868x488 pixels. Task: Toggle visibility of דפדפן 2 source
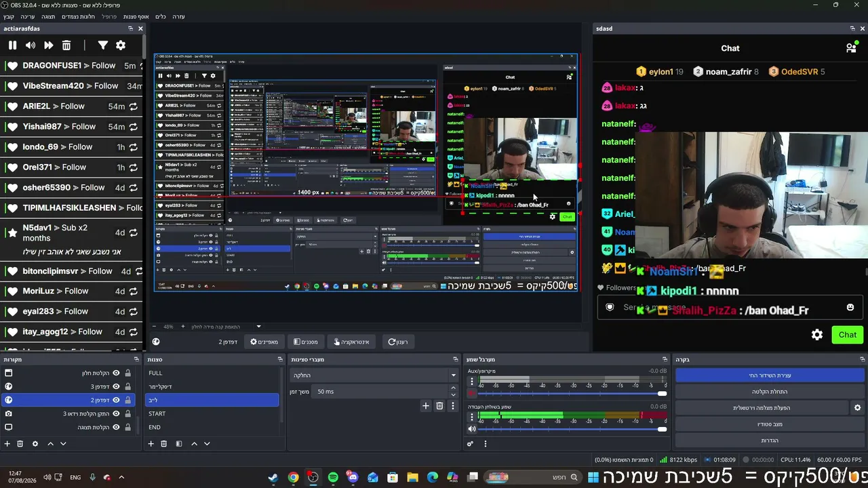click(x=116, y=400)
